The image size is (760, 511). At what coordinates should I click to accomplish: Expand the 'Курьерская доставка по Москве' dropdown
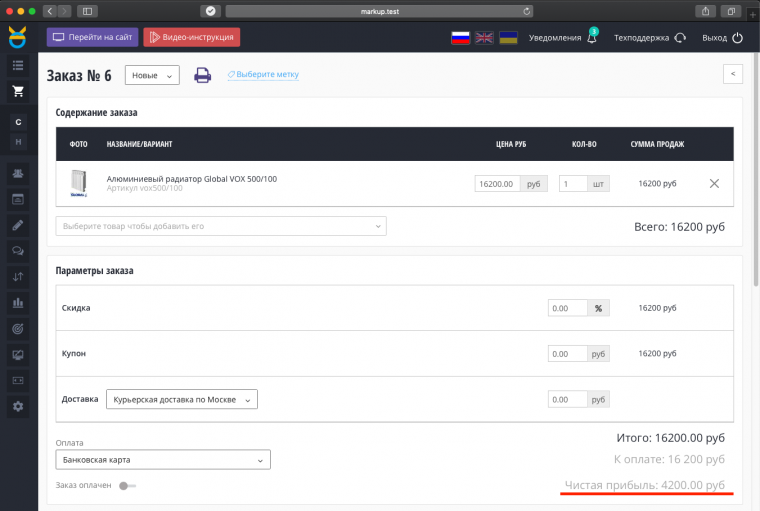click(181, 399)
